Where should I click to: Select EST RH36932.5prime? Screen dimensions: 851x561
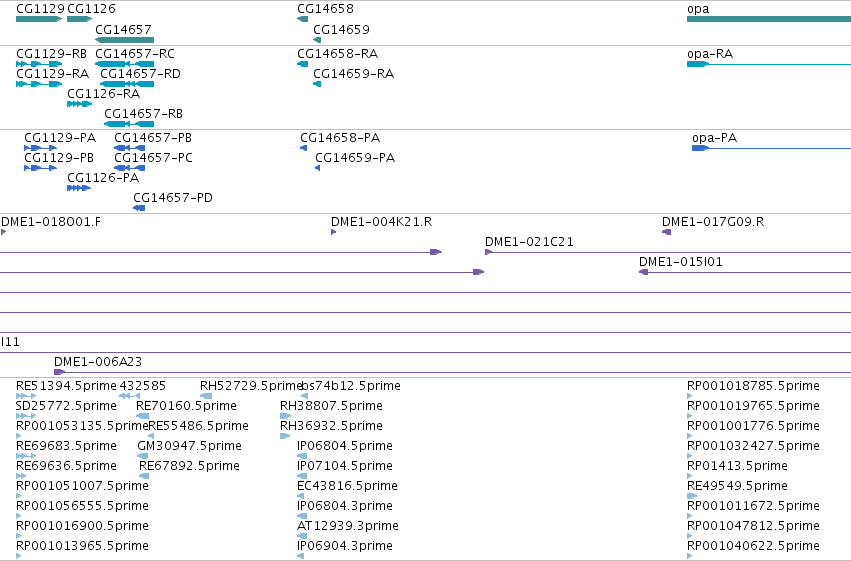(285, 436)
